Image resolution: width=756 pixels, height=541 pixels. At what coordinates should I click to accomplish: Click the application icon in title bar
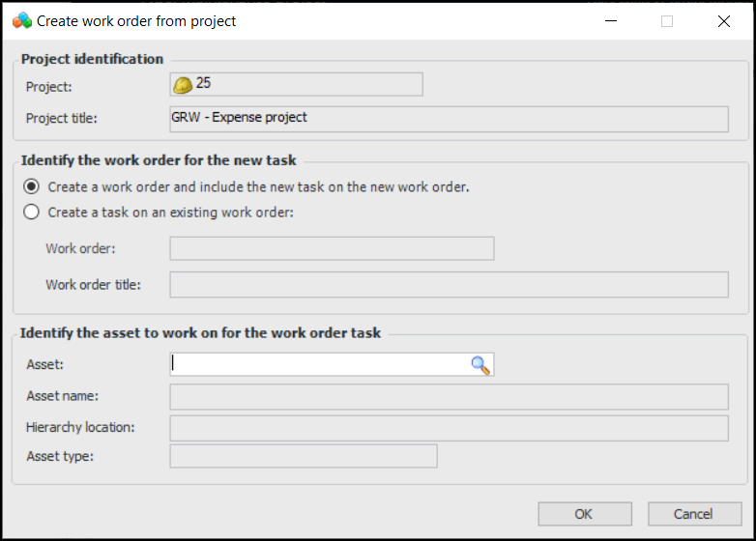(21, 20)
